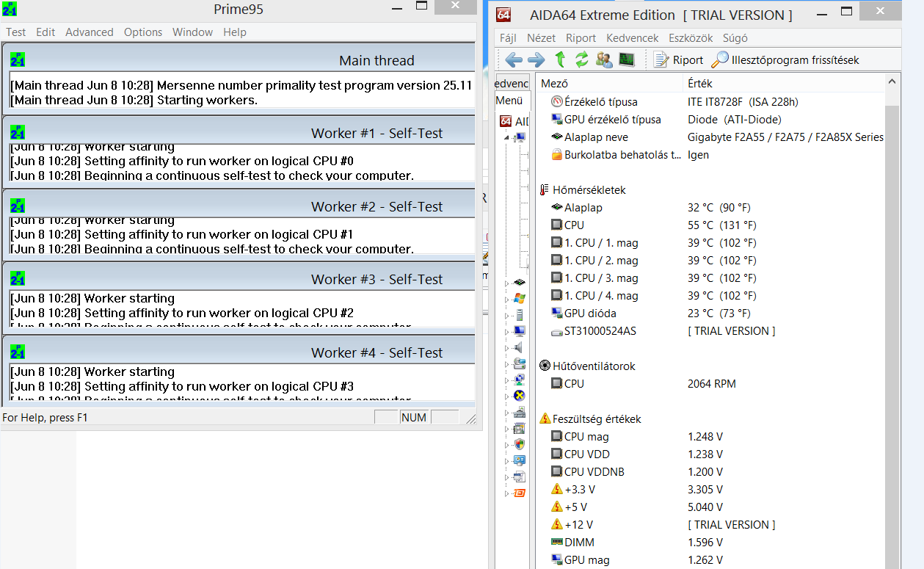The width and height of the screenshot is (924, 569).
Task: Click the Worker #3 window icon in Prime95
Action: (18, 279)
